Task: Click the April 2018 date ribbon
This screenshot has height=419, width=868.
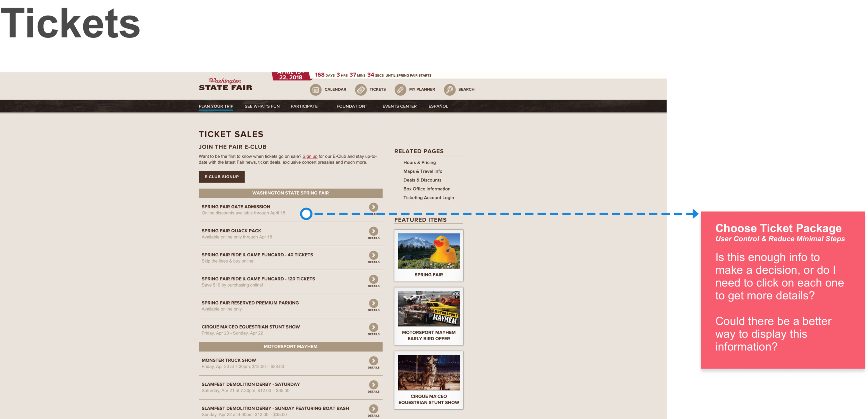Action: [x=291, y=76]
